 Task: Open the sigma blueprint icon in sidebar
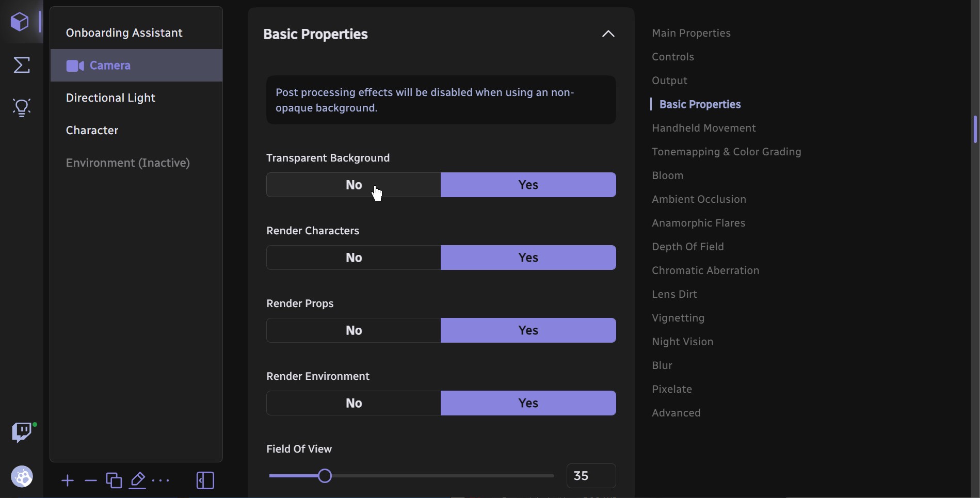[22, 65]
